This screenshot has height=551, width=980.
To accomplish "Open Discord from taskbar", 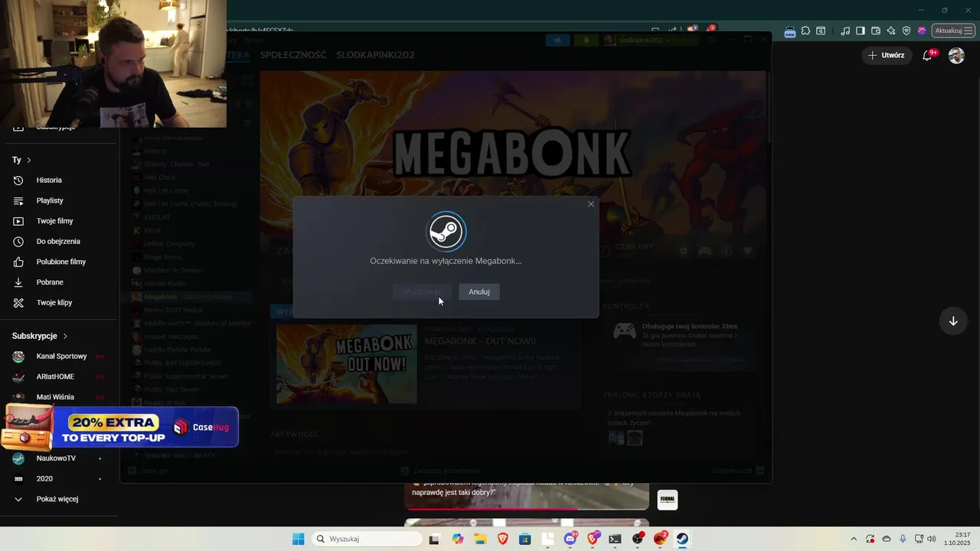I will coord(570,539).
